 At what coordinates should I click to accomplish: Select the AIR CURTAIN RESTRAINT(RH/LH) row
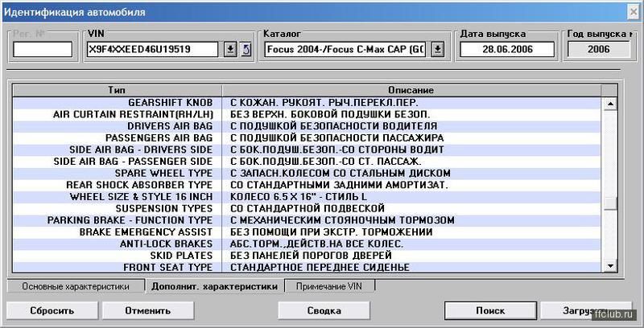307,114
